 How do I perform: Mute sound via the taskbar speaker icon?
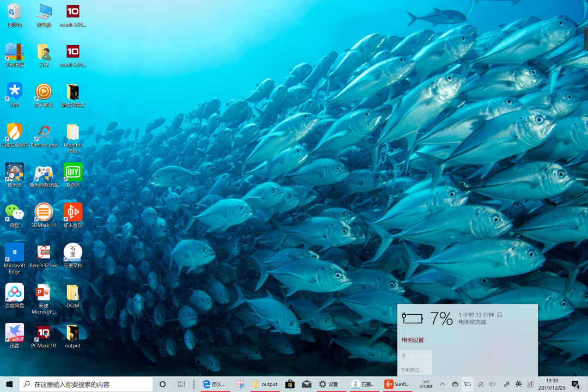493,384
